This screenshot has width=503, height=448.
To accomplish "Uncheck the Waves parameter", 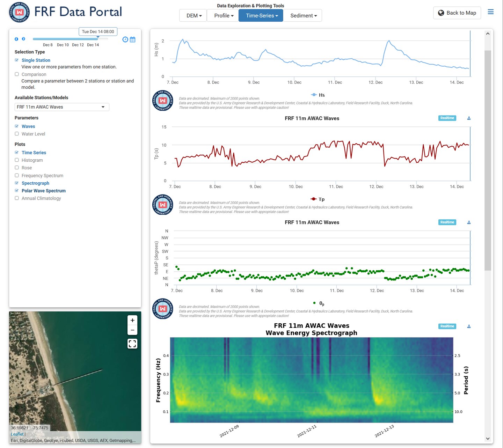I will pos(17,126).
